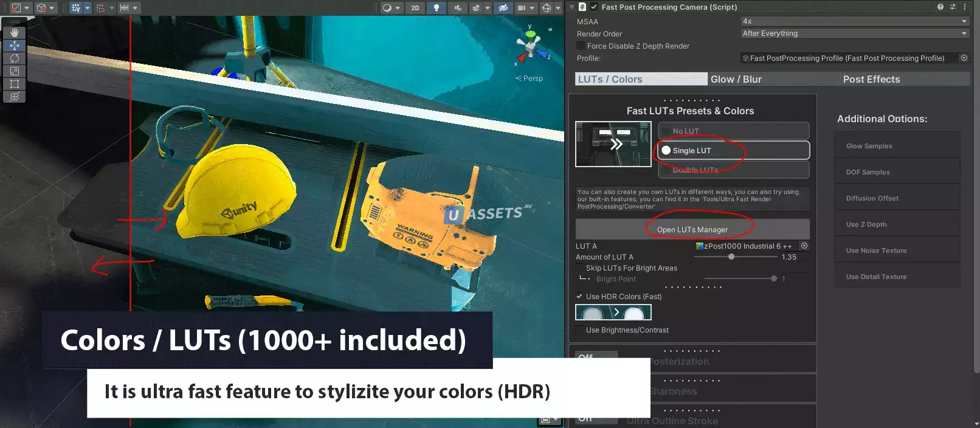Click the DOF Samples option button
Image resolution: width=980 pixels, height=428 pixels.
tap(897, 172)
